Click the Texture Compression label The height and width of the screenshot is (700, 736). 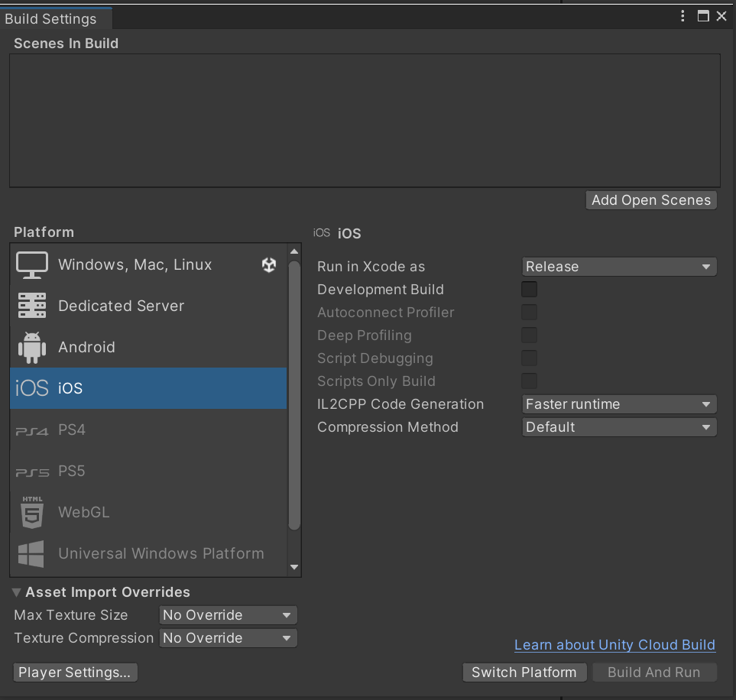click(83, 638)
